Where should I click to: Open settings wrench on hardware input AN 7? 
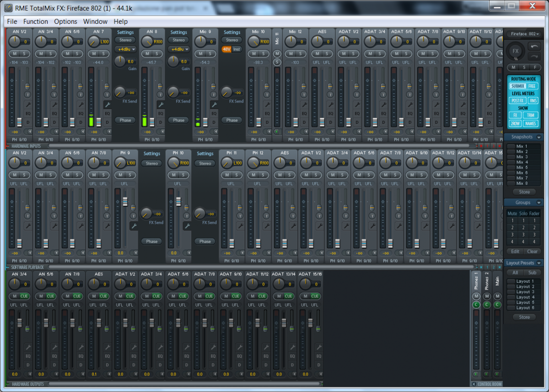(x=107, y=104)
